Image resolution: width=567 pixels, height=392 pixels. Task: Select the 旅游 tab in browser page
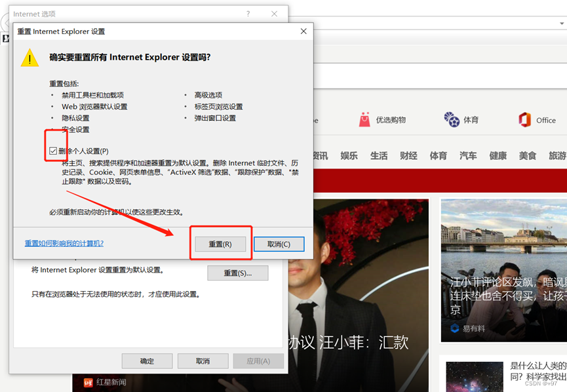click(557, 156)
